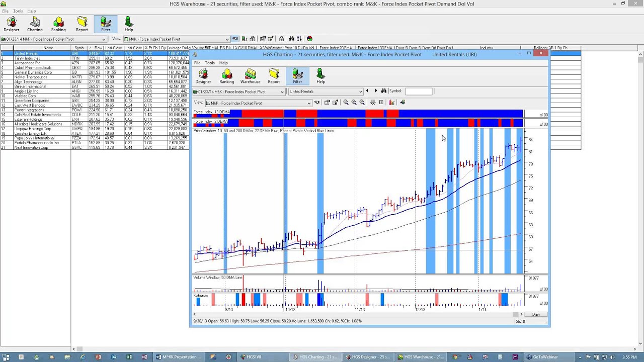This screenshot has height=362, width=644.
Task: Toggle the Filter button in HGS Charting toolbar
Action: coord(297,76)
